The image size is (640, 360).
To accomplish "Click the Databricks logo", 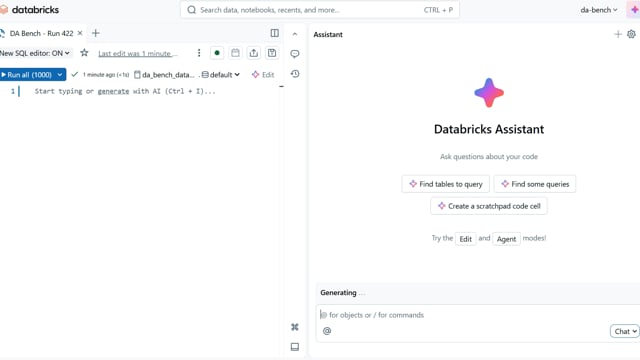I will click(x=30, y=9).
